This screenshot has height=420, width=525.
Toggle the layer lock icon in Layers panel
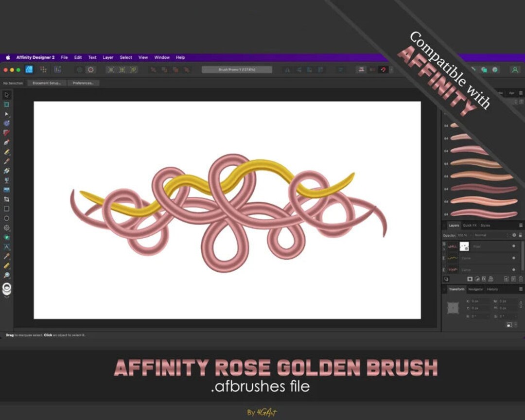point(520,235)
